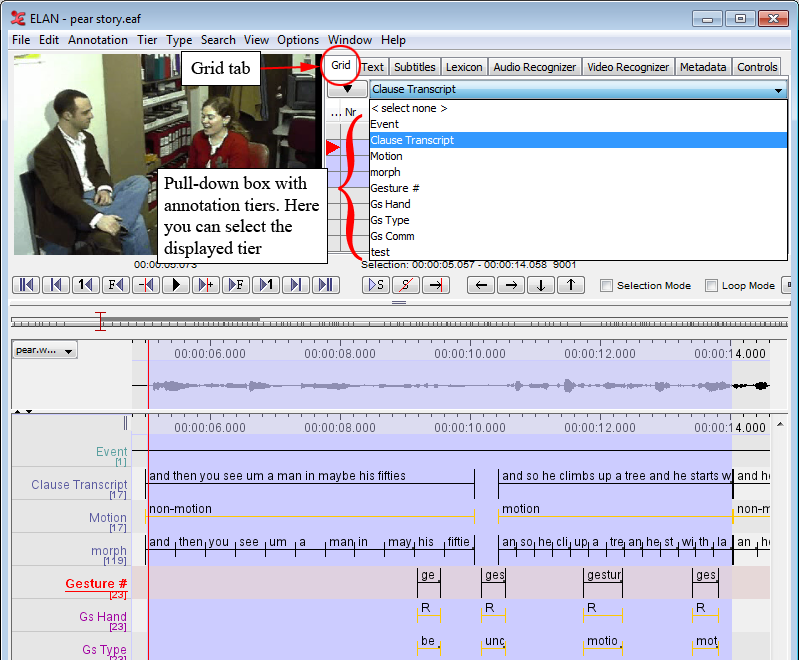799x660 pixels.
Task: Click the play button in media controls
Action: pyautogui.click(x=176, y=285)
